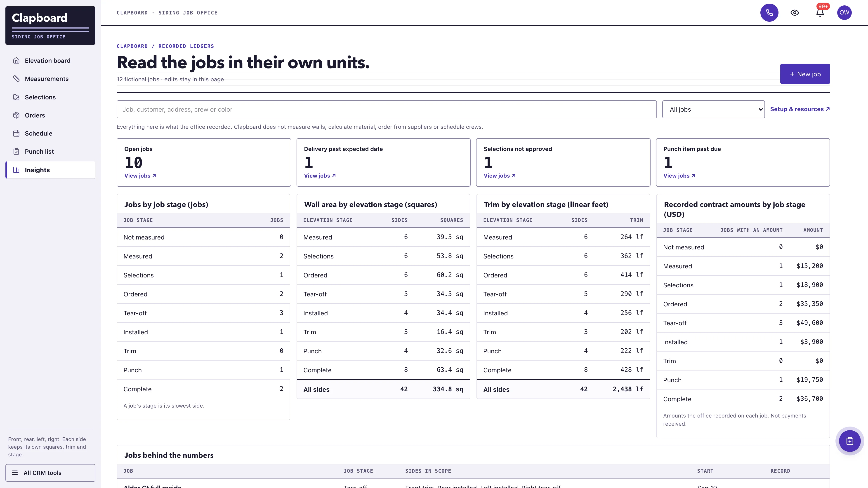This screenshot has height=488, width=868.
Task: View jobs under Selections not approved
Action: (x=499, y=176)
